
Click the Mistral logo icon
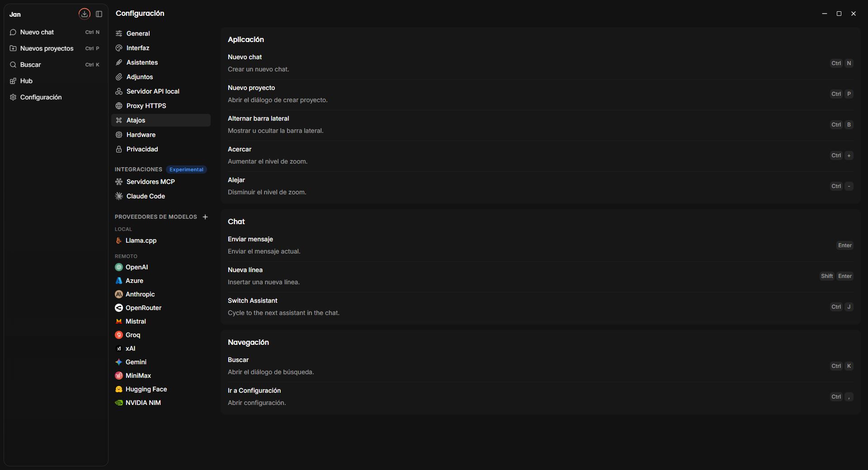[119, 321]
